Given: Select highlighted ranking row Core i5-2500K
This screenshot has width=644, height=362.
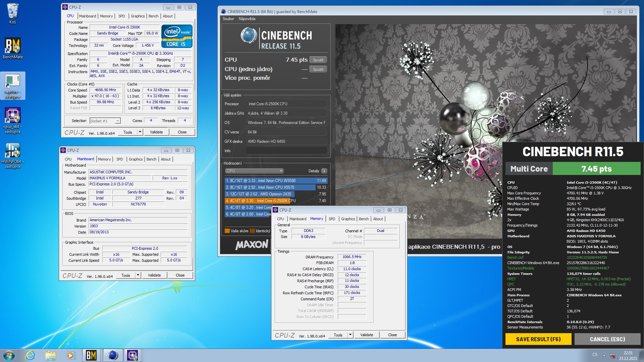Looking at the screenshot, I should 276,201.
